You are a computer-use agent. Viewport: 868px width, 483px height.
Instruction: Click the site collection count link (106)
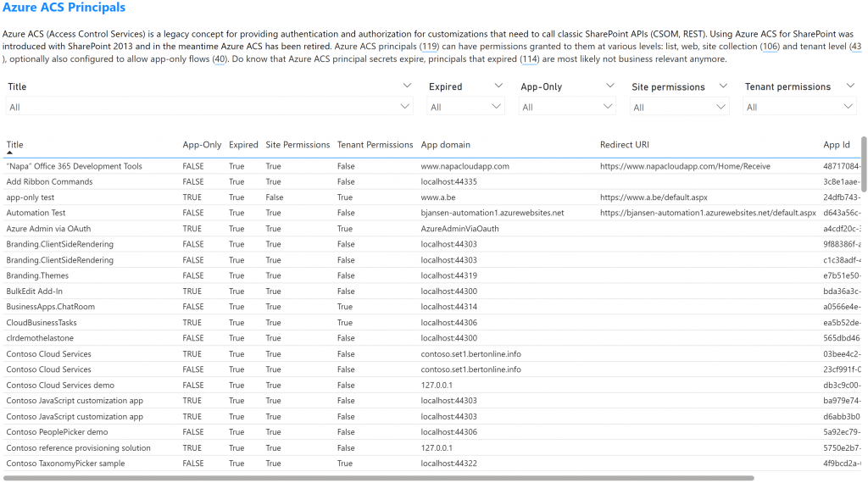tap(770, 47)
